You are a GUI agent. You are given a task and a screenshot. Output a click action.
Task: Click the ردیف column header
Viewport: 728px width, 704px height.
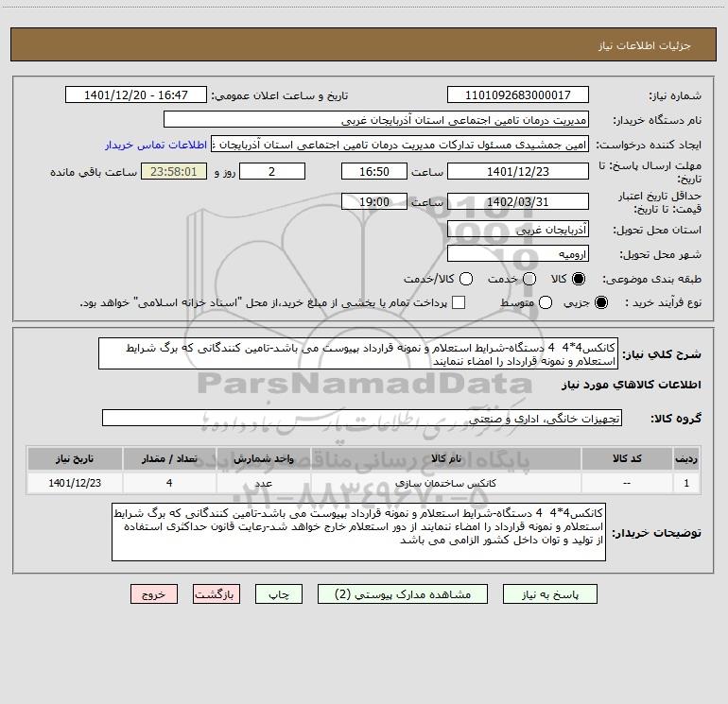point(686,458)
